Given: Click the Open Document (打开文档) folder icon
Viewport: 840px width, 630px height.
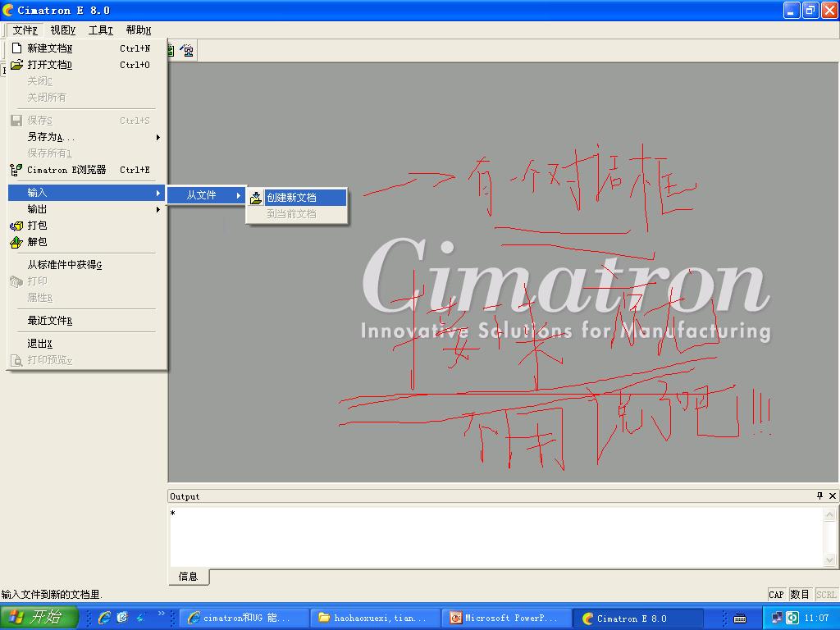Looking at the screenshot, I should (16, 65).
